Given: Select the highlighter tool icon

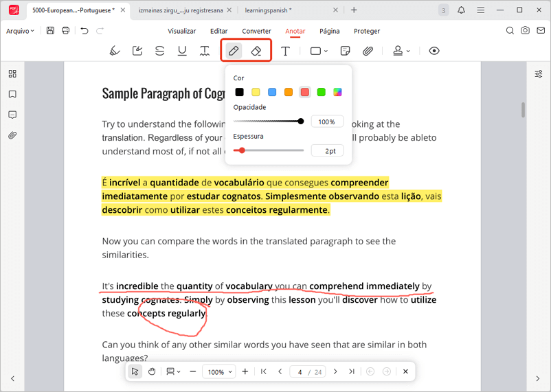Looking at the screenshot, I should (x=115, y=51).
